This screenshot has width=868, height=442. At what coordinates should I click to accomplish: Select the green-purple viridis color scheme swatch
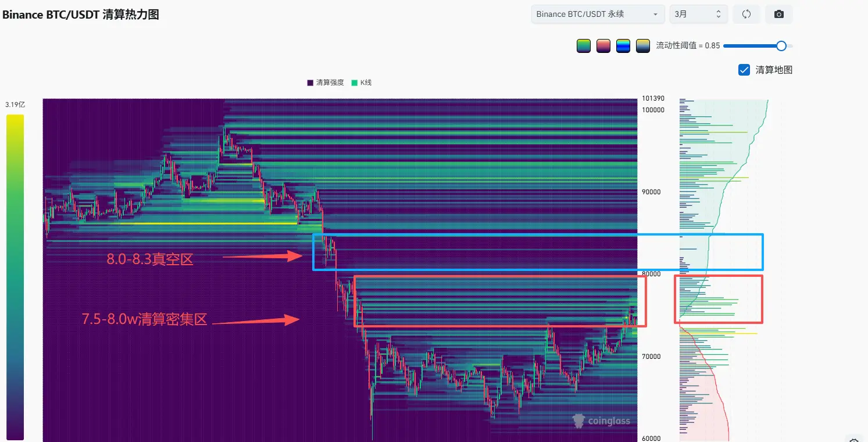click(x=584, y=45)
